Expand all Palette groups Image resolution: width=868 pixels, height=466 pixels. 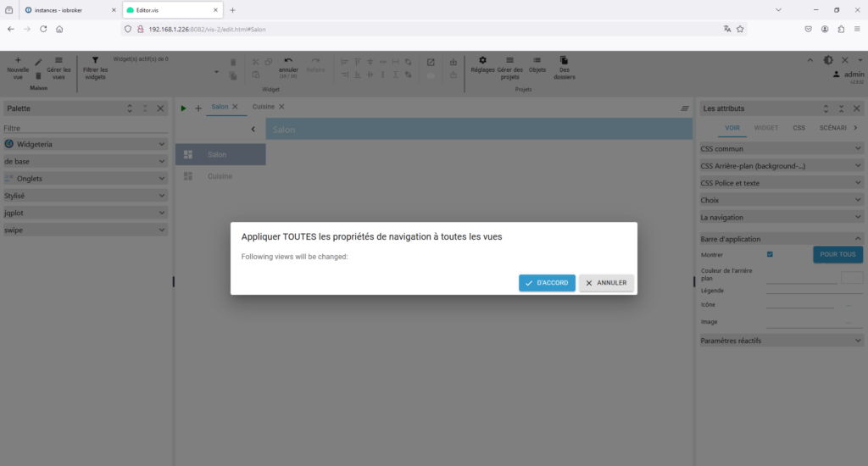130,108
